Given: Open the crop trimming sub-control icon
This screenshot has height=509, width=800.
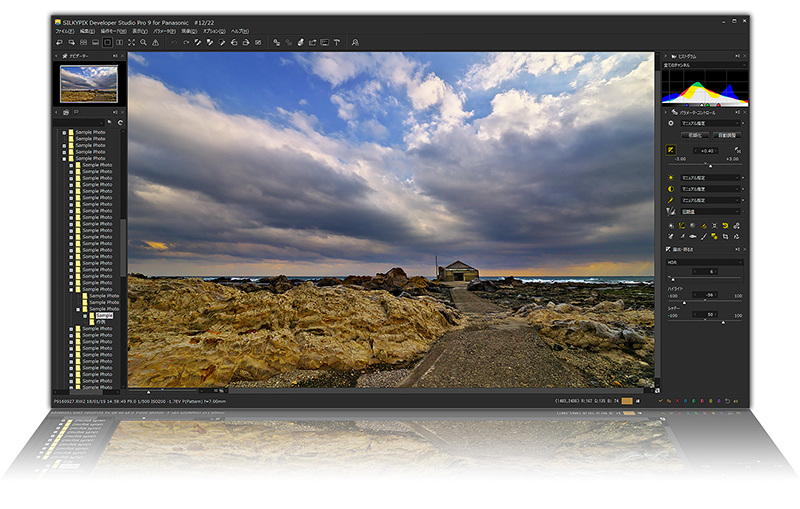Looking at the screenshot, I should [x=725, y=236].
